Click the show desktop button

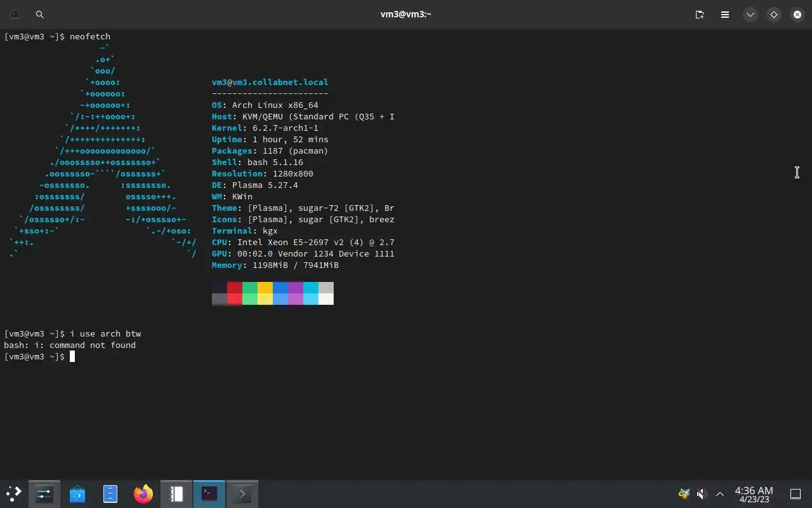795,493
